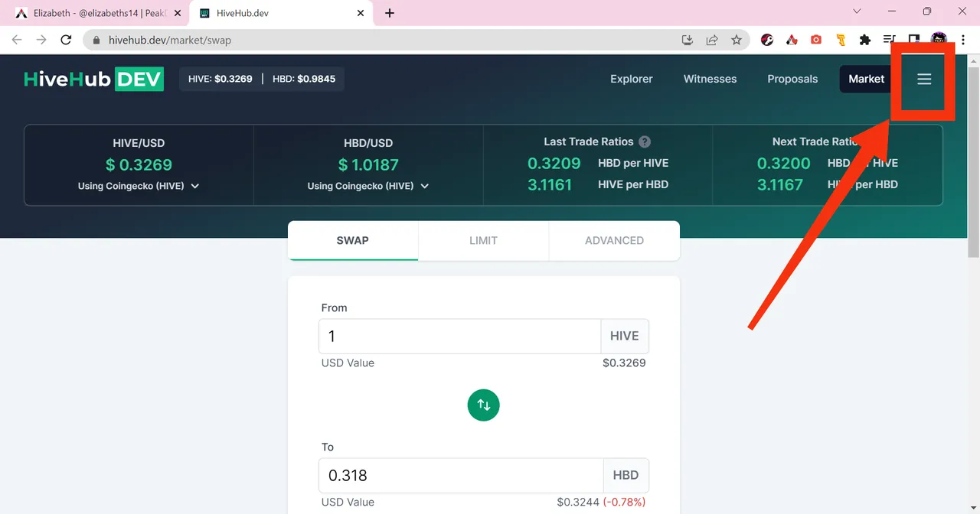Open the Market page

(866, 79)
